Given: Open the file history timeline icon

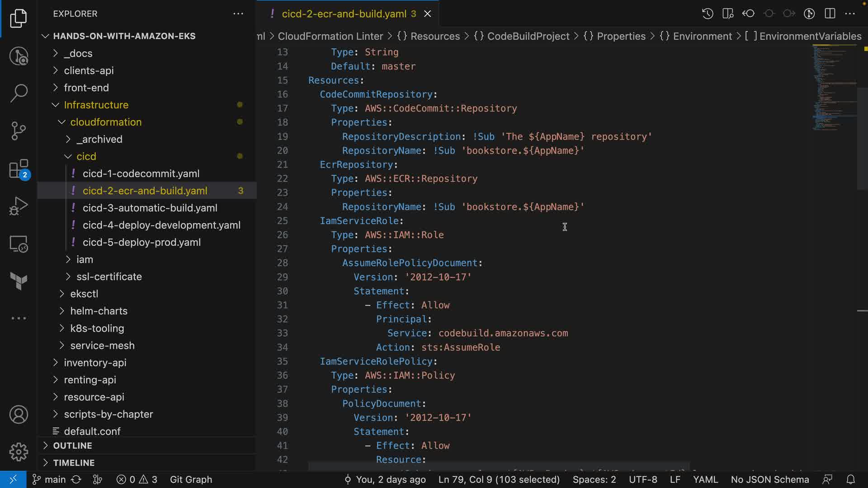Looking at the screenshot, I should click(708, 14).
